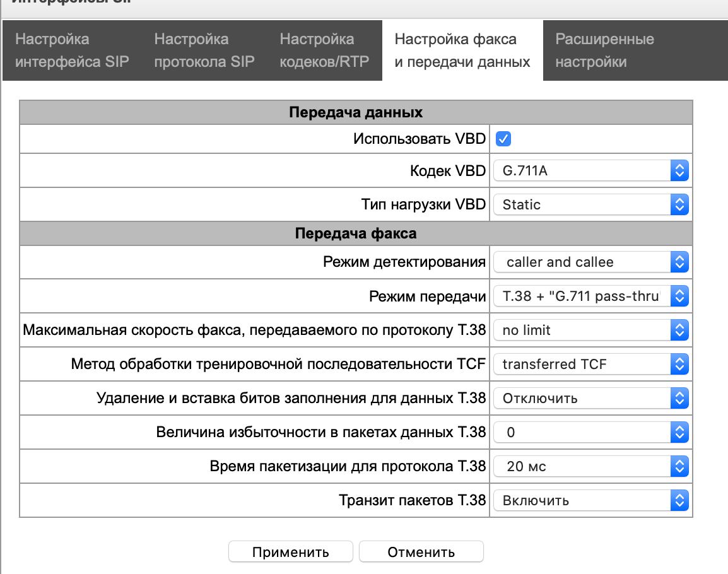Screen dimensions: 728x574
Task: Click the Использовать VBD label
Action: click(x=420, y=138)
